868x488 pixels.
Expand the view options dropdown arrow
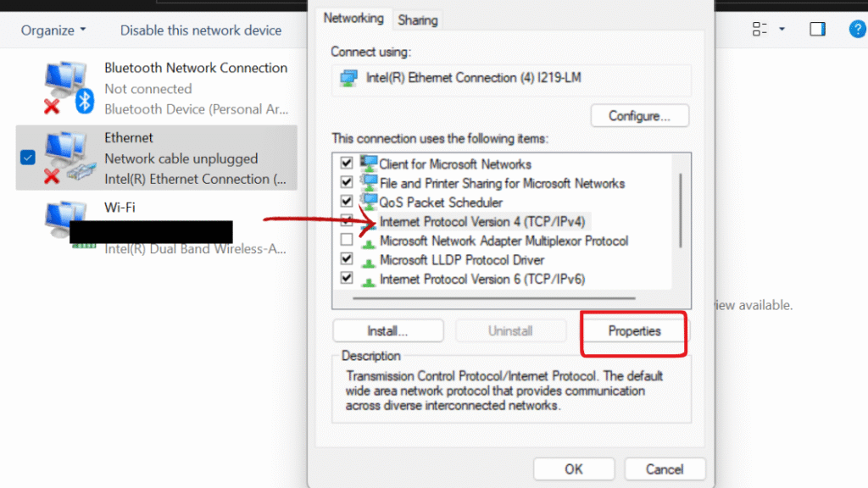782,29
